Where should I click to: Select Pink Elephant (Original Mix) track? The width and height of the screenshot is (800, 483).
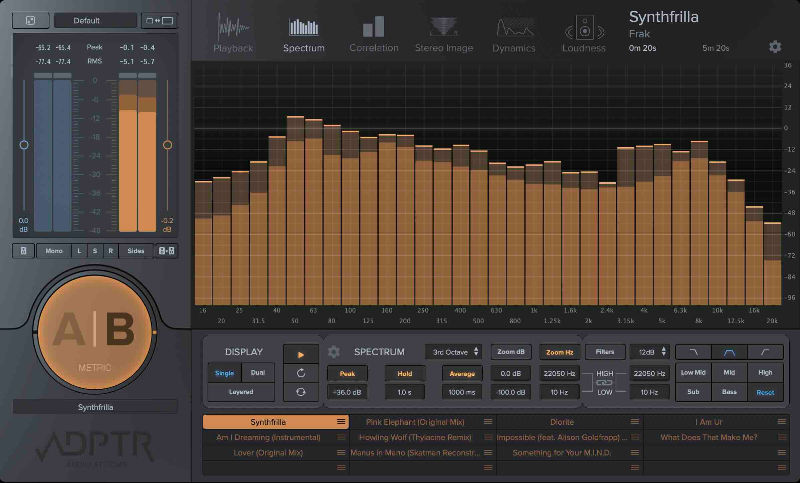pyautogui.click(x=423, y=422)
